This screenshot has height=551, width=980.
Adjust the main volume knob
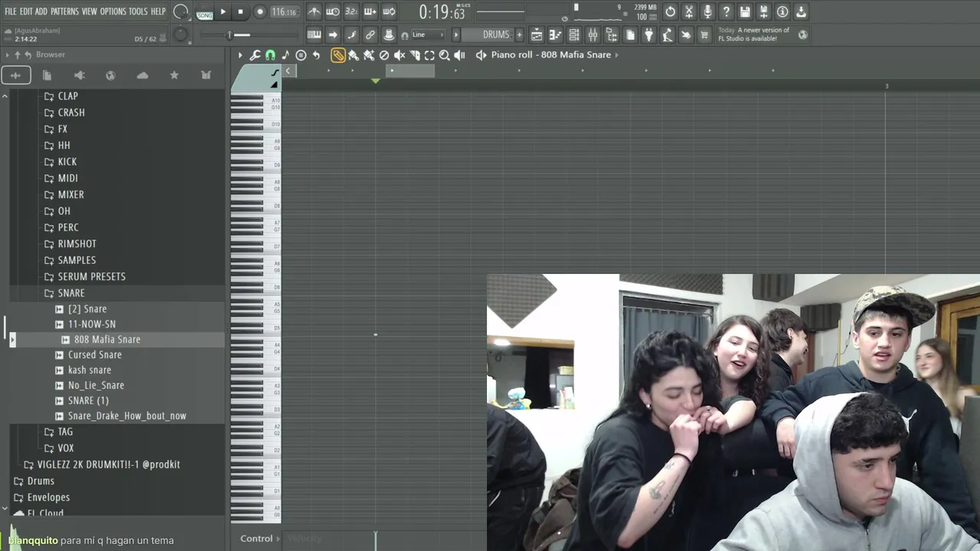[181, 11]
